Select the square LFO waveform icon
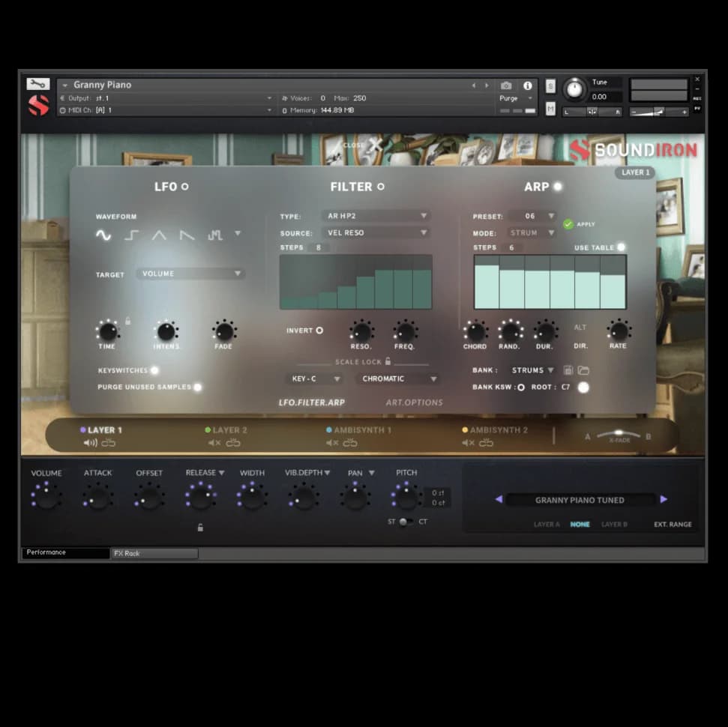The image size is (728, 727). pos(131,235)
